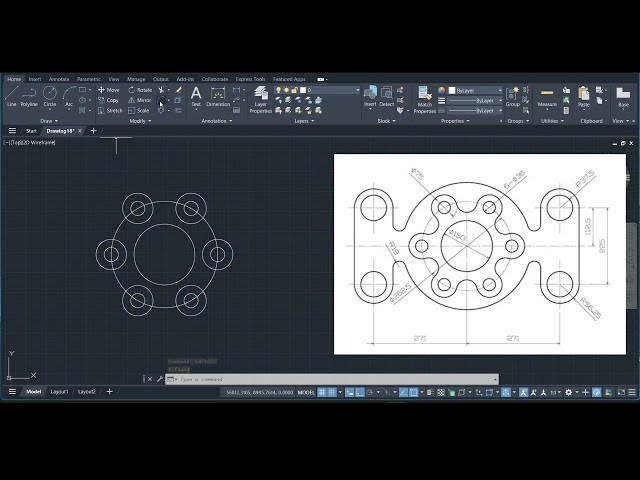Open the ByLayer lineweight dropdown
The image size is (640, 480).
point(500,100)
